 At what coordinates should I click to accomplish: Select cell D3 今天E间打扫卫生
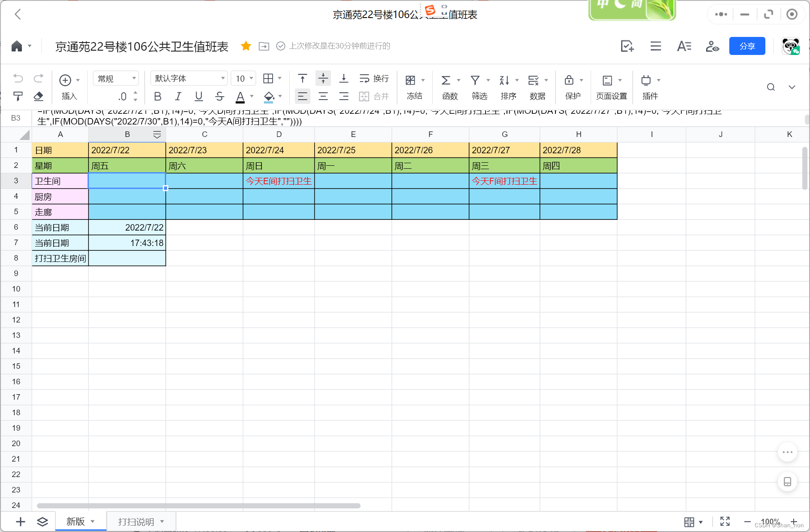tap(279, 181)
